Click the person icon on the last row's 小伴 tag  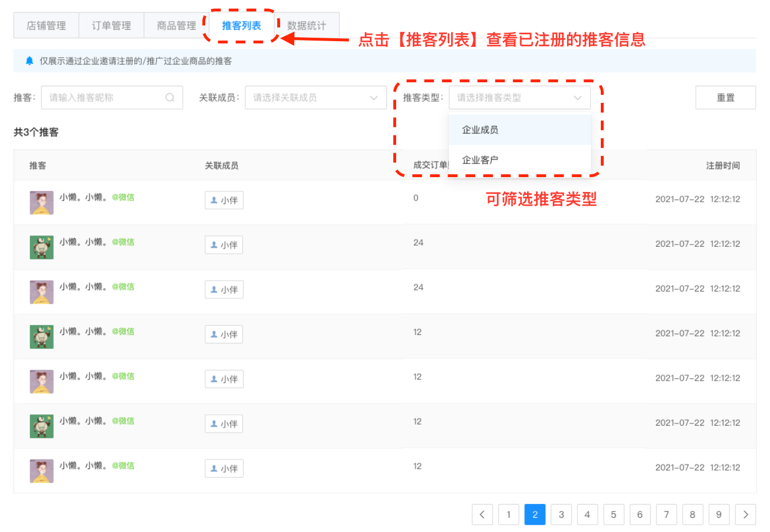(214, 468)
